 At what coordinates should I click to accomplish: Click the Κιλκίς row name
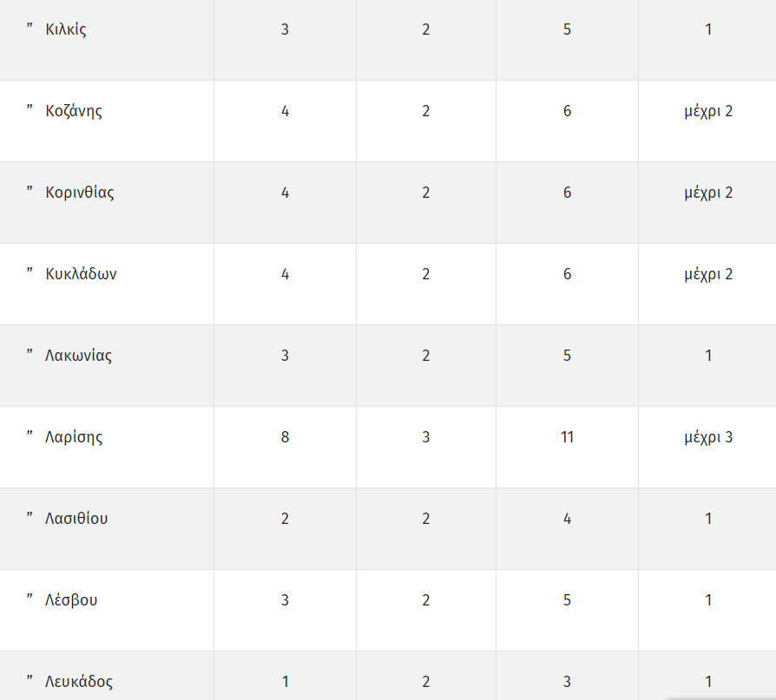coord(66,29)
